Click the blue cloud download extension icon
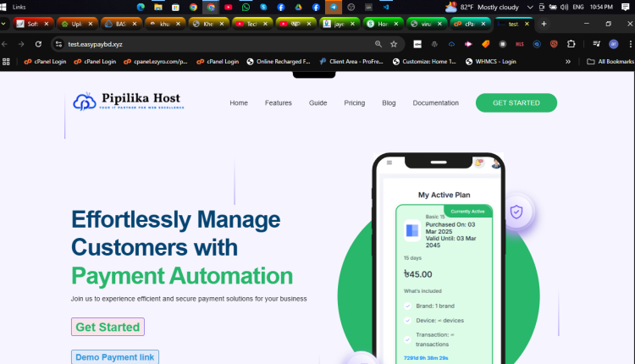 click(451, 44)
